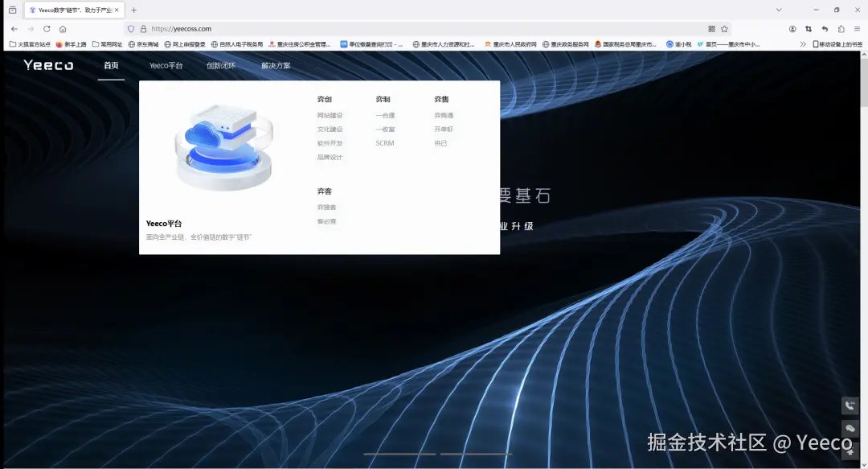Screen dimensions: 868x469
Task: Select the 创新闭环 navigation item
Action: pyautogui.click(x=221, y=65)
